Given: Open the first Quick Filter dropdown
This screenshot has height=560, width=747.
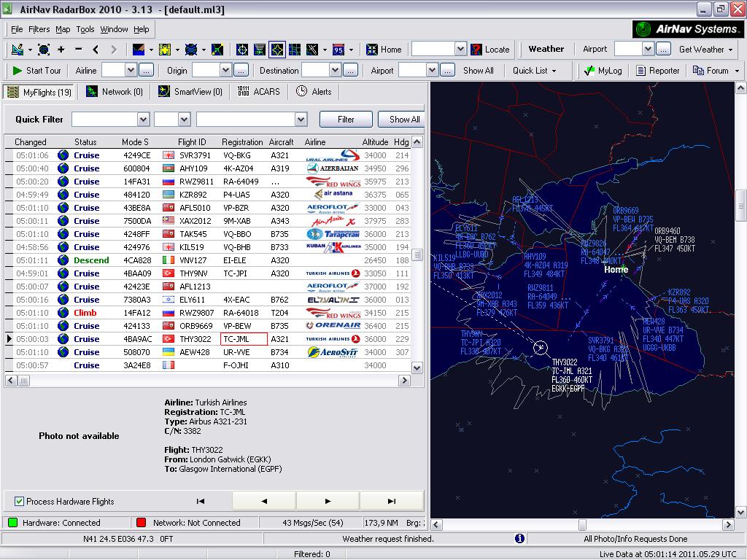Looking at the screenshot, I should pyautogui.click(x=144, y=120).
